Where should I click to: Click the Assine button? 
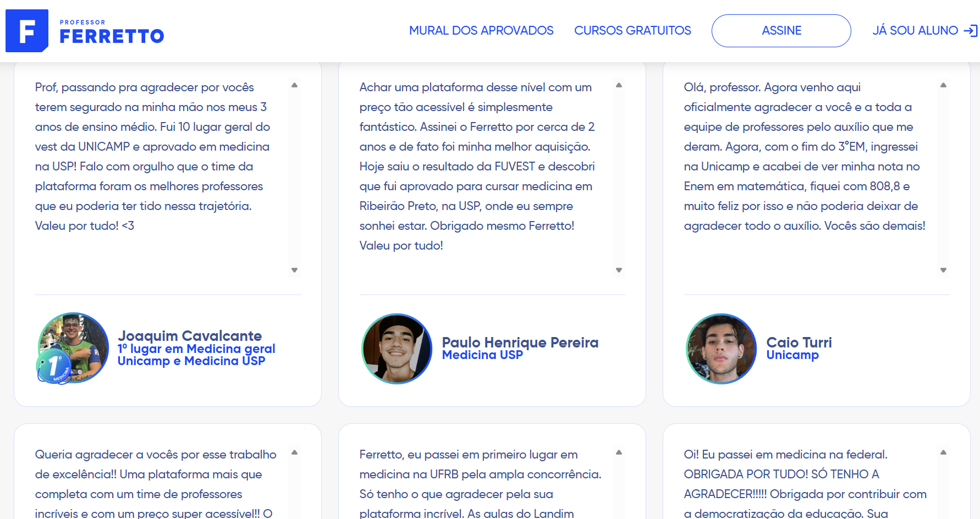[781, 31]
